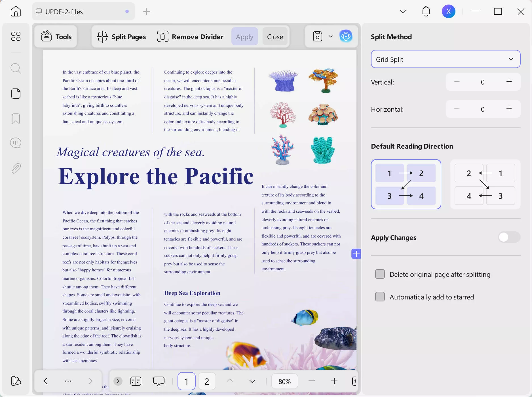Viewport: 532px width, 397px height.
Task: Click the notification bell icon
Action: point(426,12)
